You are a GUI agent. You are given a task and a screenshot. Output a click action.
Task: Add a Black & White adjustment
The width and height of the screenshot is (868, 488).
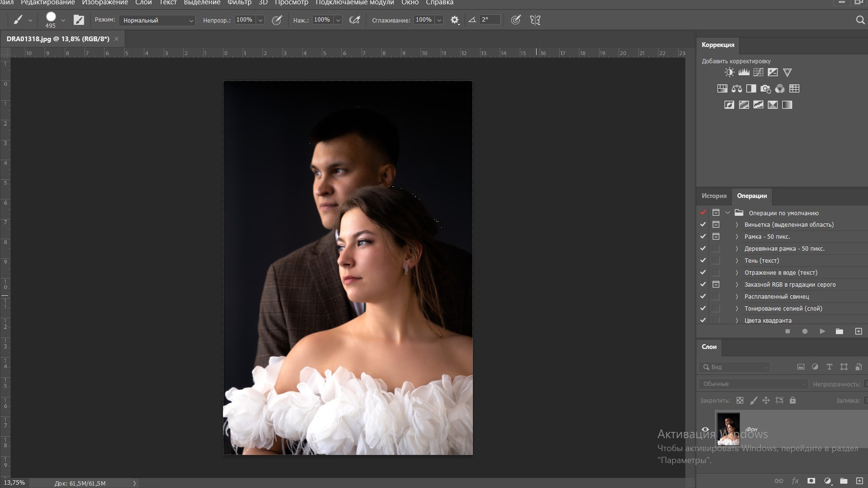(751, 89)
